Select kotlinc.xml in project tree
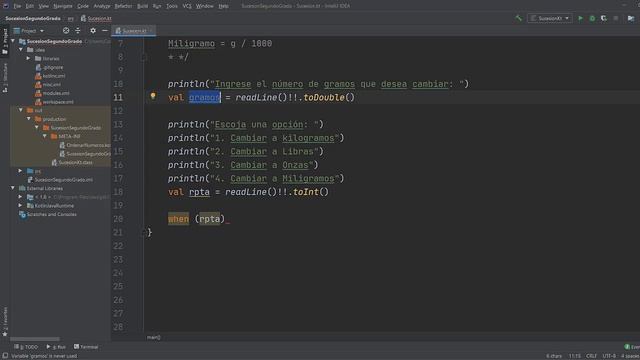The height and width of the screenshot is (360, 640). click(50, 76)
